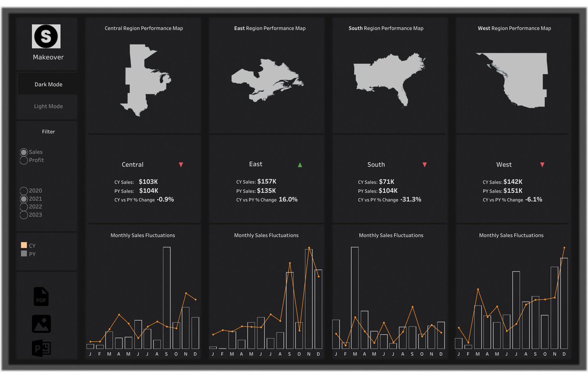Image resolution: width=588 pixels, height=378 pixels.
Task: Switch to Light Mode
Action: 48,106
